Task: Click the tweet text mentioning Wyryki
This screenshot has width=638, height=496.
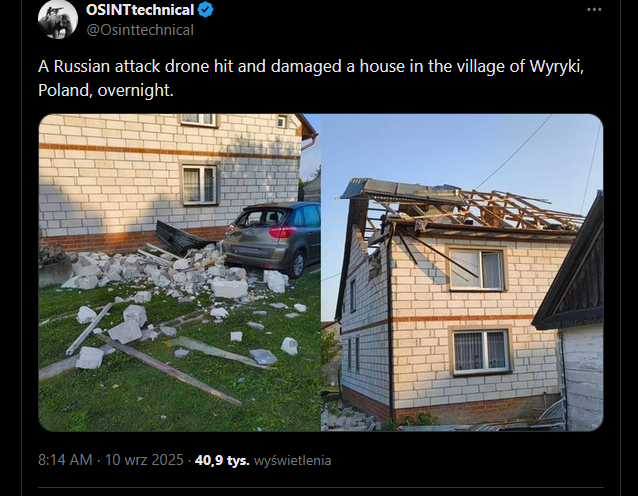Action: click(311, 66)
